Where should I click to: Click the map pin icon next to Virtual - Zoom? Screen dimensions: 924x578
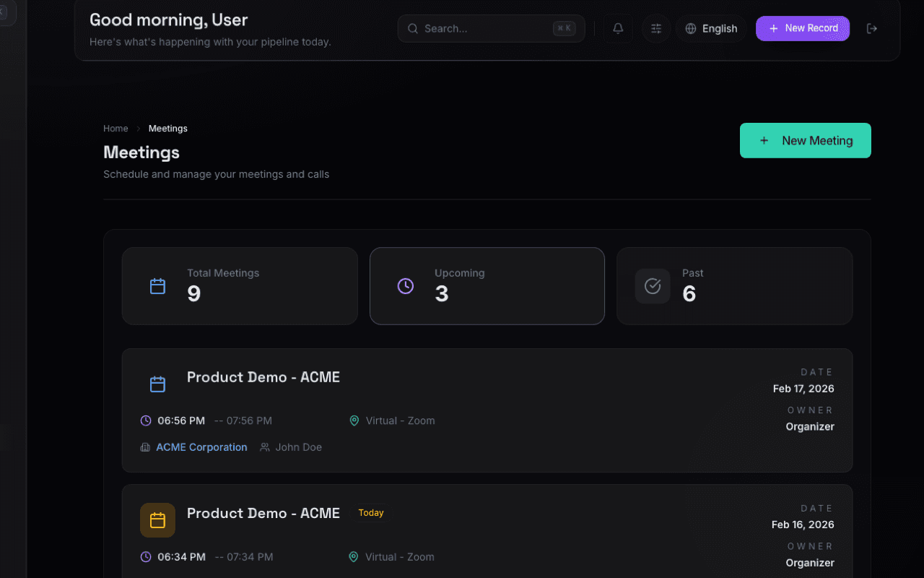pyautogui.click(x=354, y=420)
